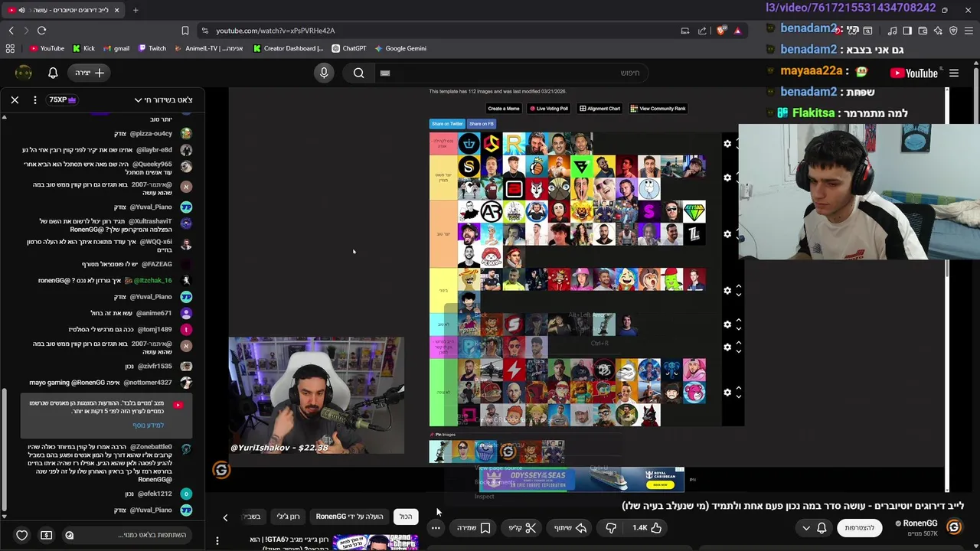Open live chat three-dot options menu
The height and width of the screenshot is (551, 980).
click(x=35, y=100)
